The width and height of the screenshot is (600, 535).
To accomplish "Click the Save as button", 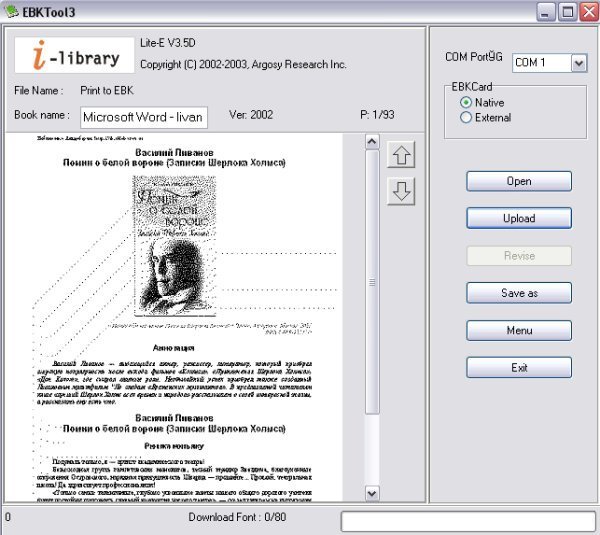I will [519, 293].
